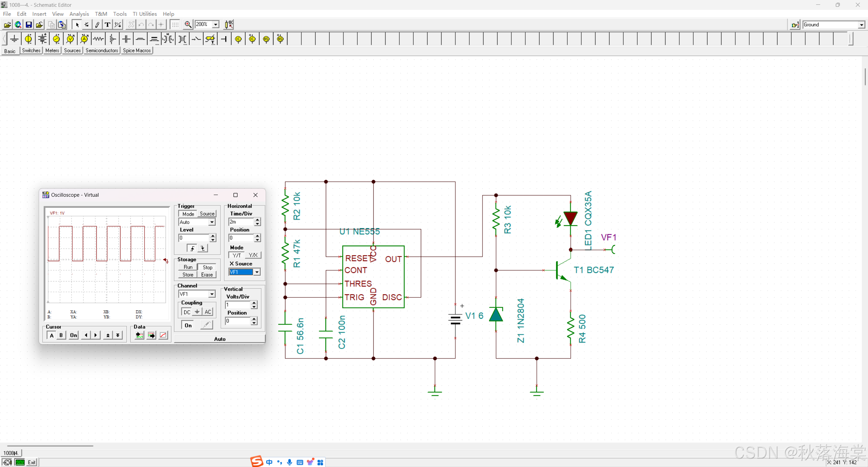Screen dimensions: 868x467
Task: Toggle AC coupling in the oscilloscope
Action: [x=208, y=312]
